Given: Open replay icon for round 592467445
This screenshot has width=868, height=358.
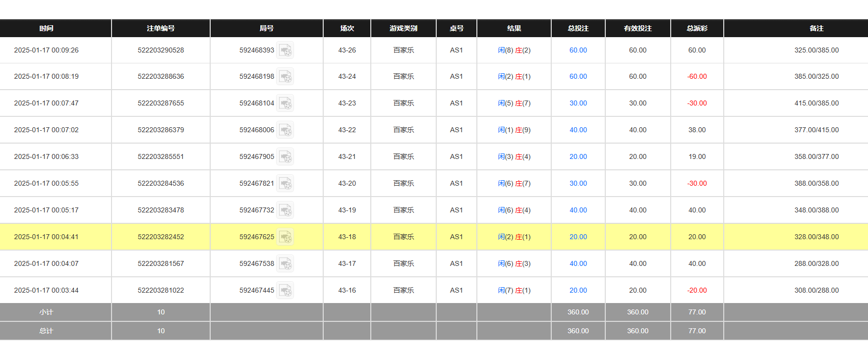Looking at the screenshot, I should click(285, 291).
